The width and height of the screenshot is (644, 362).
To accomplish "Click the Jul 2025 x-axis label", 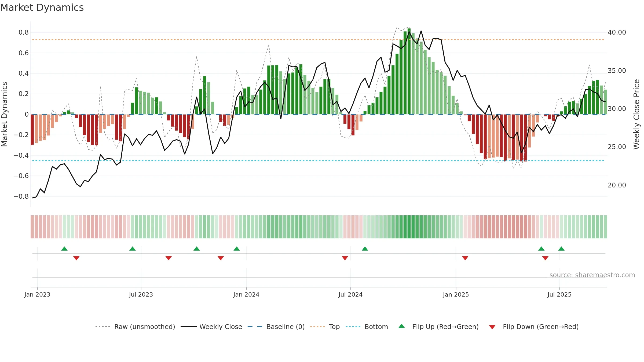I will pyautogui.click(x=559, y=295).
